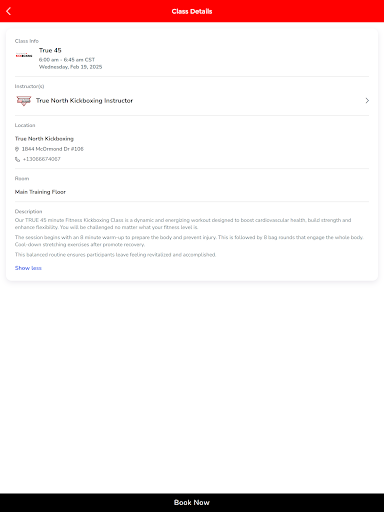
Task: Go back using the header arrow
Action: [x=9, y=11]
